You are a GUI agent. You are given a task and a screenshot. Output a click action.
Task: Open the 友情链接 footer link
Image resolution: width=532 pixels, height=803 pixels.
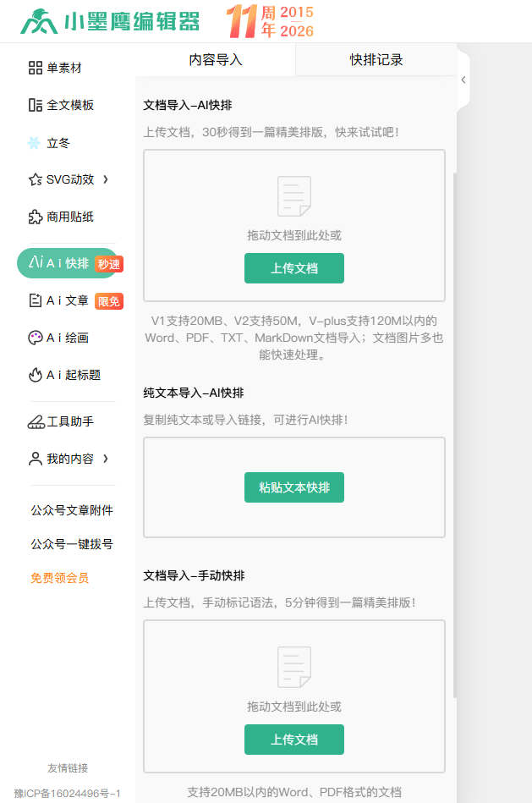(68, 767)
